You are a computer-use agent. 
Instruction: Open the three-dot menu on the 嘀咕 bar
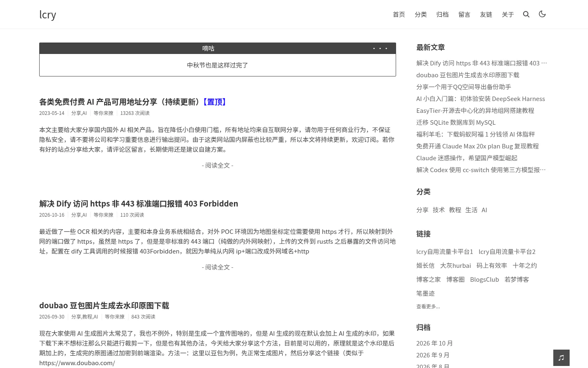[380, 48]
